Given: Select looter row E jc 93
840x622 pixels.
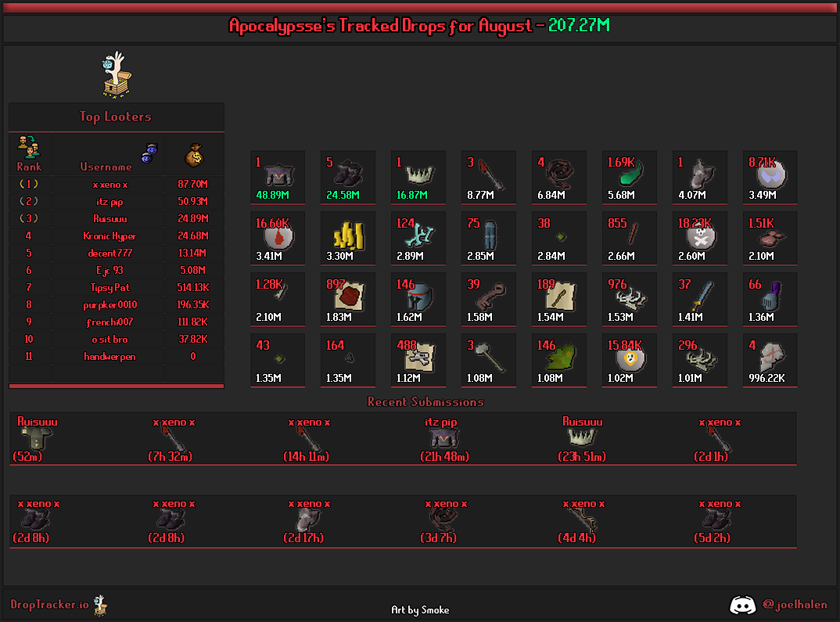Looking at the screenshot, I should 117,270.
